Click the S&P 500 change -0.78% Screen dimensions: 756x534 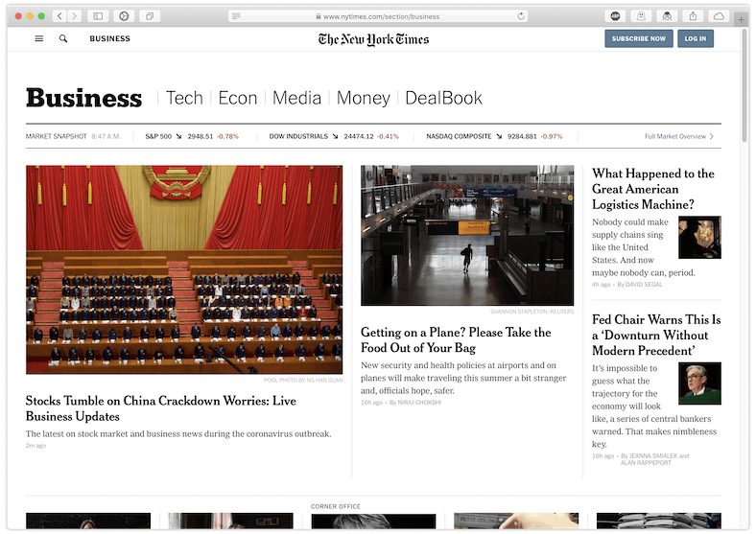click(x=227, y=136)
